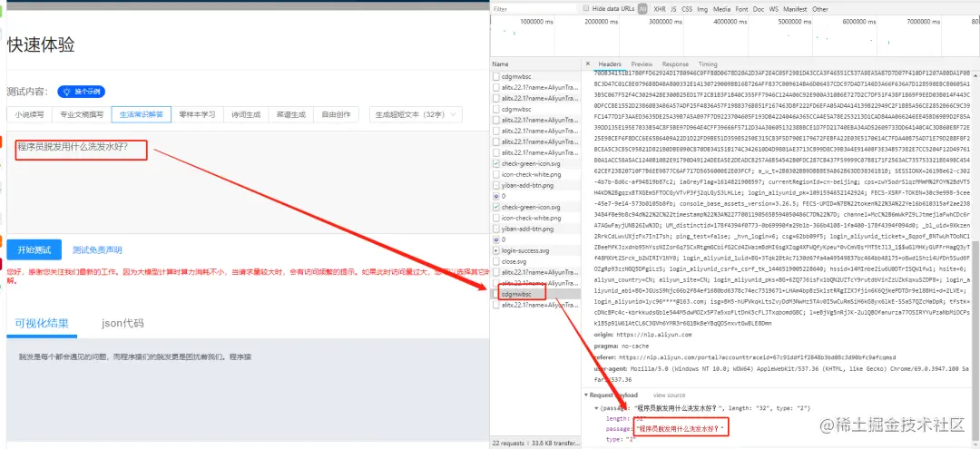980x449 pixels.
Task: Select the 生活常识解答 tab
Action: [142, 114]
